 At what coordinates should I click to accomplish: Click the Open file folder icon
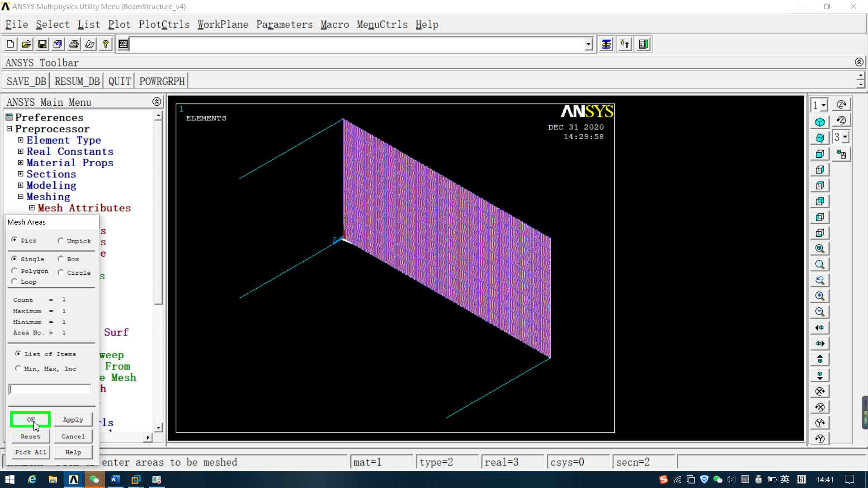26,44
